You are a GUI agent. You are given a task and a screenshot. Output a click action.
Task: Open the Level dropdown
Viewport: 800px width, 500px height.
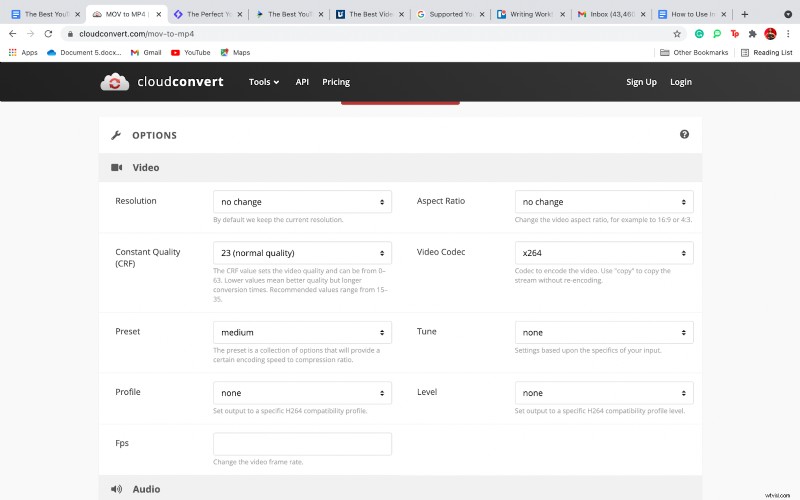604,393
